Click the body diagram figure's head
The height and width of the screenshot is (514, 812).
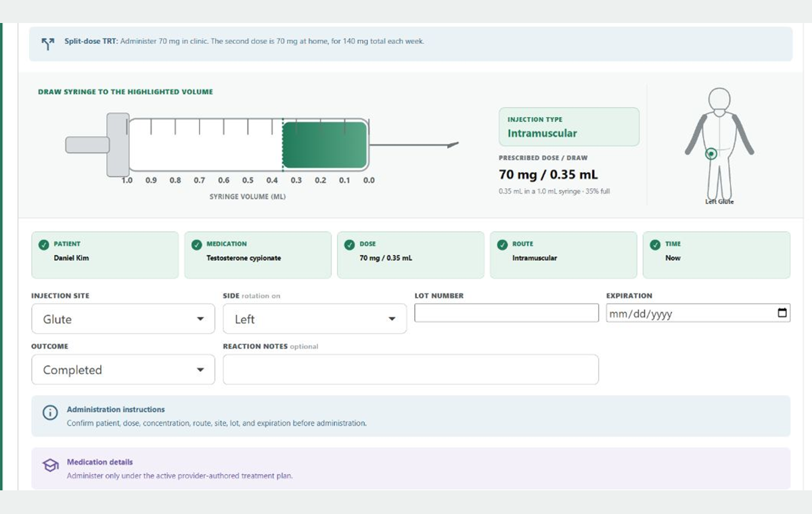[x=719, y=100]
